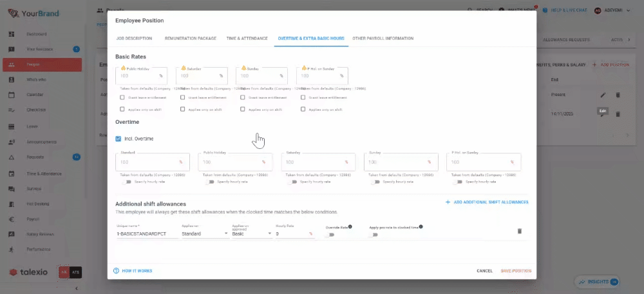644x294 pixels.
Task: Click the Hourly Rate field of the shift allowance
Action: point(295,233)
